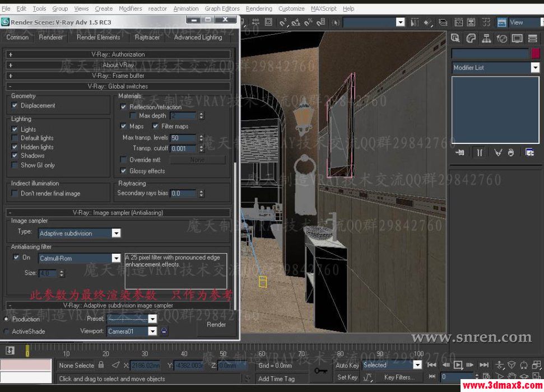Switch to the Create panel

pos(457,38)
